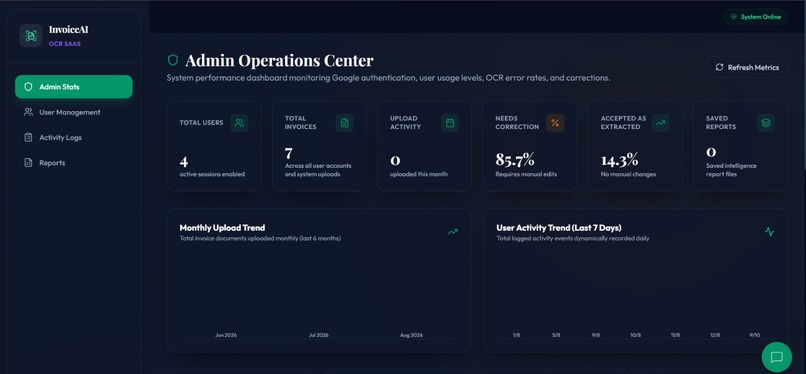Click the 'Saved intelligence report files' caption

pos(731,170)
